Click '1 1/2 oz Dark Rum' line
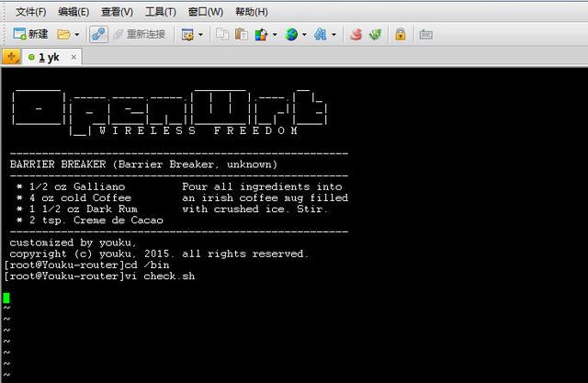This screenshot has height=383, width=588. [84, 209]
